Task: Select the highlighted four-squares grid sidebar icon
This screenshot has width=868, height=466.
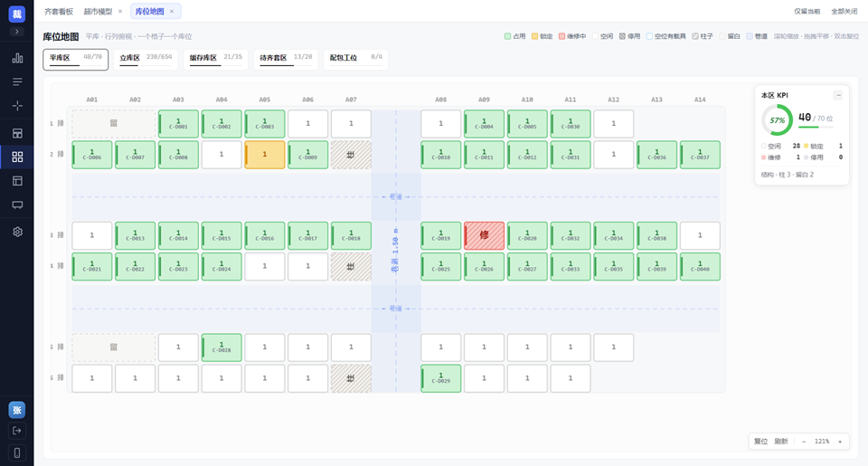Action: [x=17, y=157]
